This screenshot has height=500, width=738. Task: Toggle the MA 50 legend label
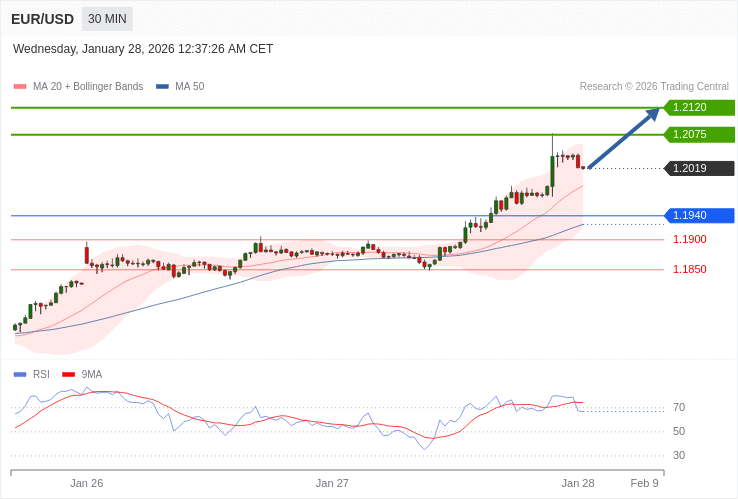tap(189, 87)
